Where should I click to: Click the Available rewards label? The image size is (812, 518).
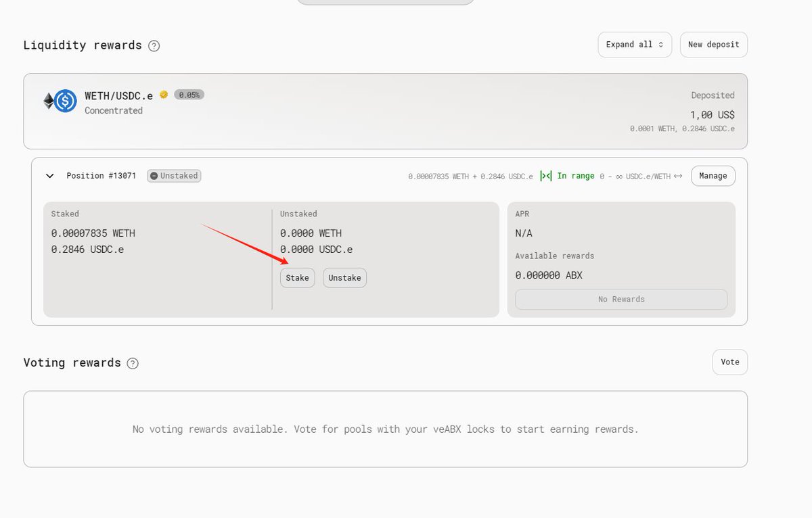point(555,256)
